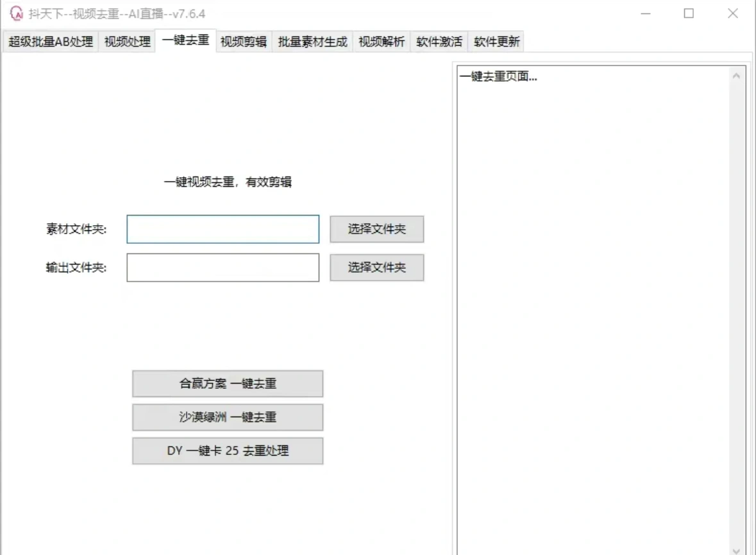Click the 输出文件夹 input field
This screenshot has width=756, height=555.
(223, 268)
